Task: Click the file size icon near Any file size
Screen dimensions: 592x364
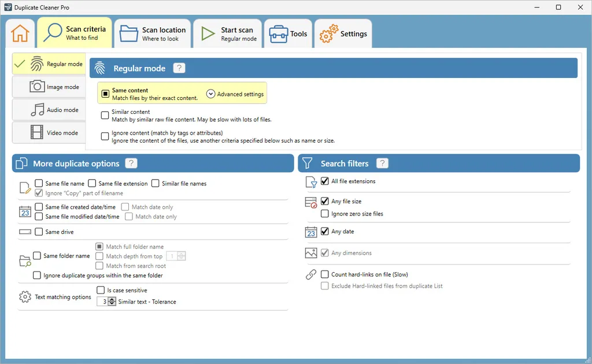Action: click(311, 203)
